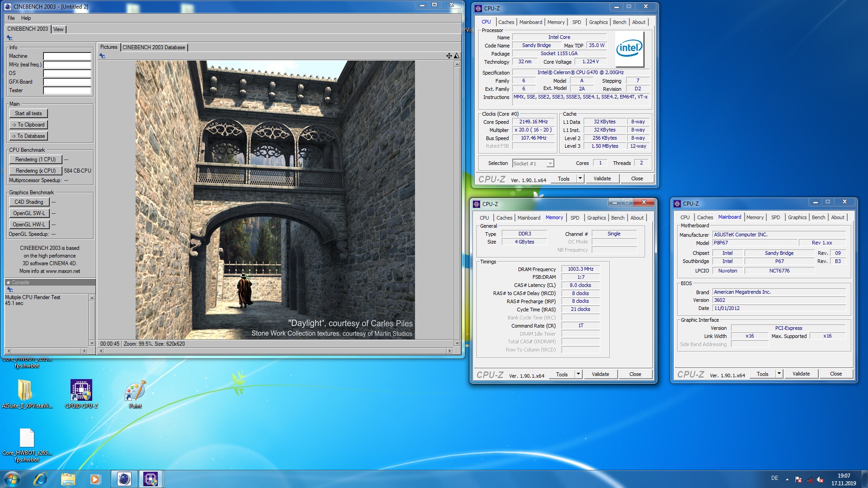Click Tools button in Mainboard CPU-Z window
868x488 pixels.
(x=762, y=374)
